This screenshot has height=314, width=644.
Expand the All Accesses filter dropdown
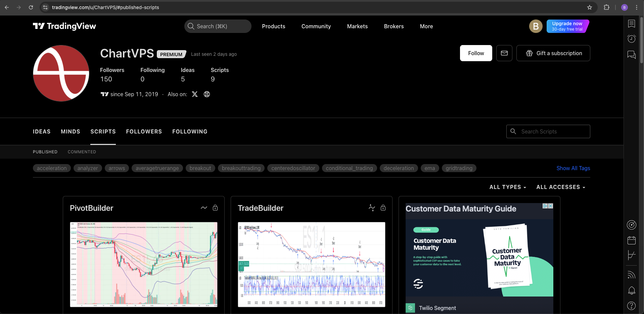coord(560,187)
